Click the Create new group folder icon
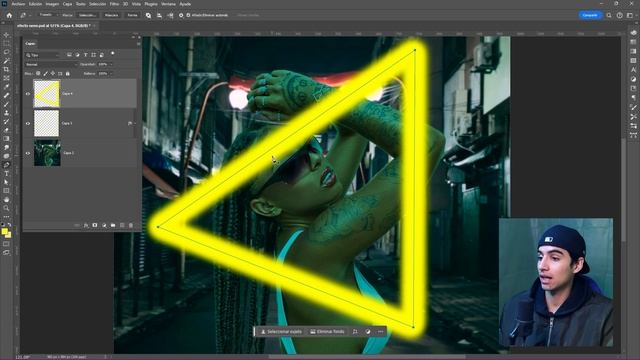The image size is (640, 360). click(x=113, y=225)
